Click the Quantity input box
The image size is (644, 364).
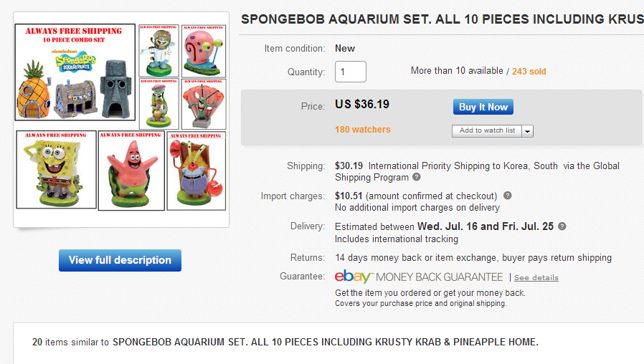pos(351,72)
